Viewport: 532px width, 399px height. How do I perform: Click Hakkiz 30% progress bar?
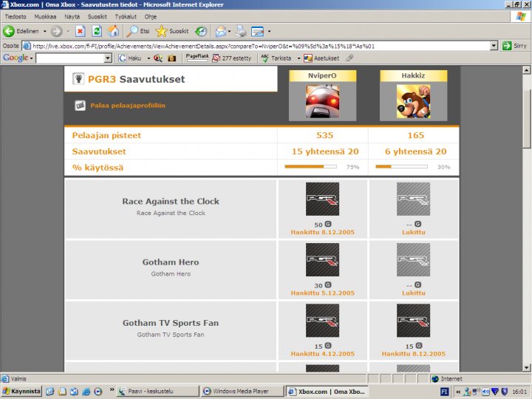click(402, 166)
